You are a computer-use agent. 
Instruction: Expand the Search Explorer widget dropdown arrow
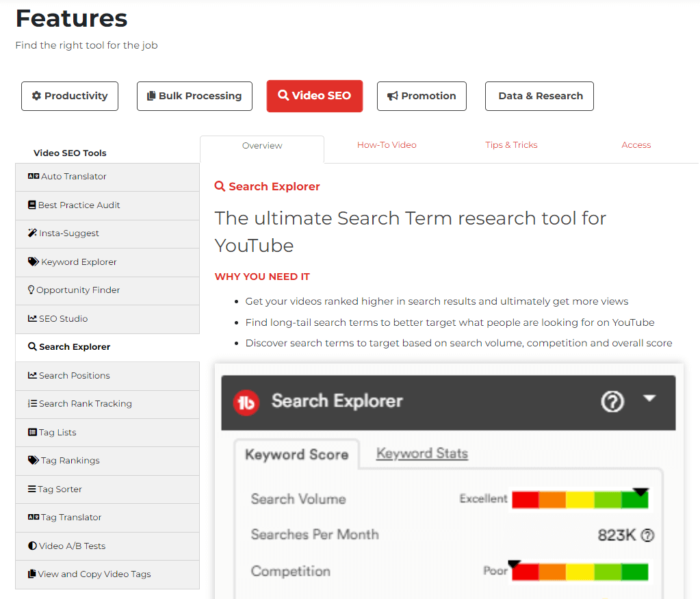click(x=649, y=398)
